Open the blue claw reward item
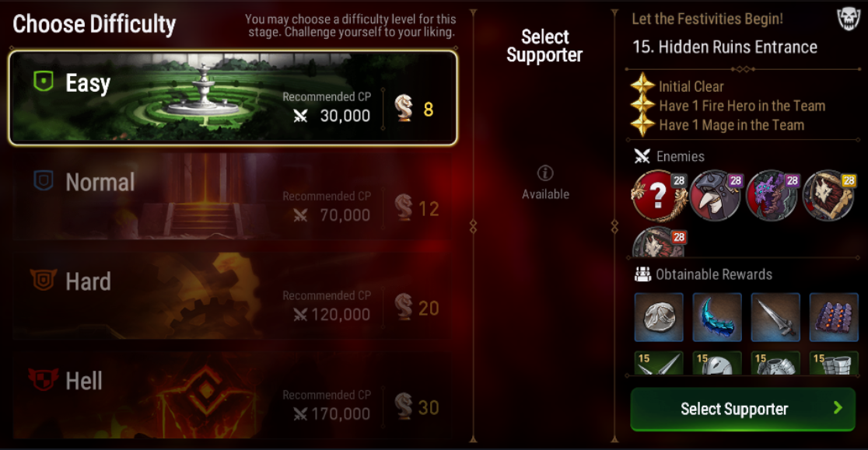The width and height of the screenshot is (868, 450). (x=717, y=317)
